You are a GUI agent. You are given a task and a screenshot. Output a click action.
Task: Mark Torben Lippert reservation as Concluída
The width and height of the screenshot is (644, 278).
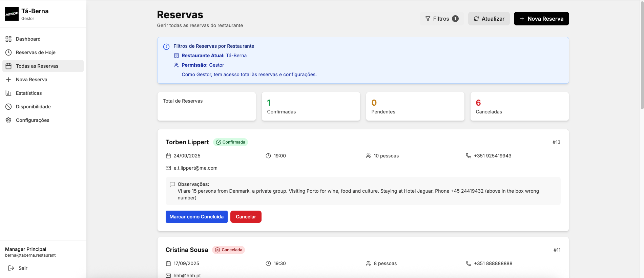point(196,217)
